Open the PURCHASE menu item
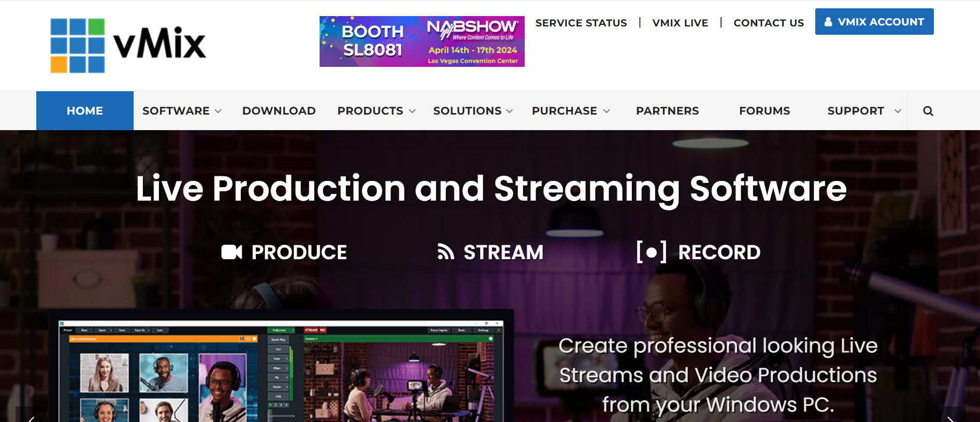The width and height of the screenshot is (980, 422). pyautogui.click(x=564, y=111)
